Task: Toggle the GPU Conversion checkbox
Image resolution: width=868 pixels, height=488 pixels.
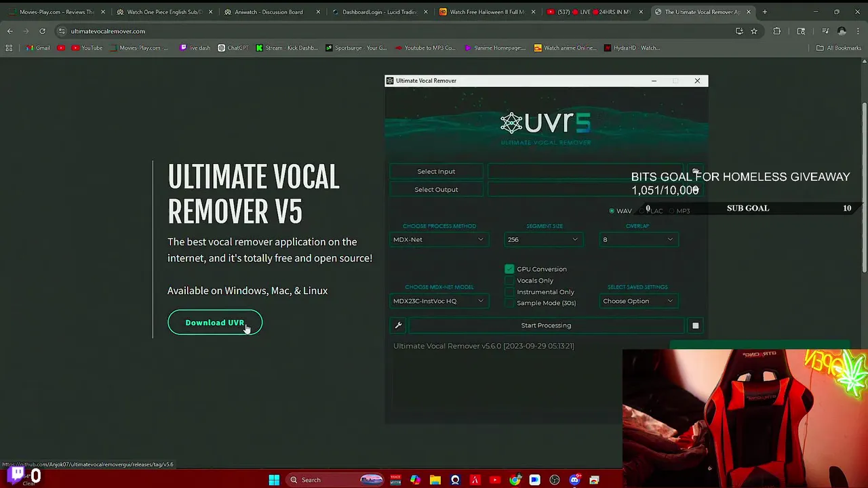Action: (509, 269)
